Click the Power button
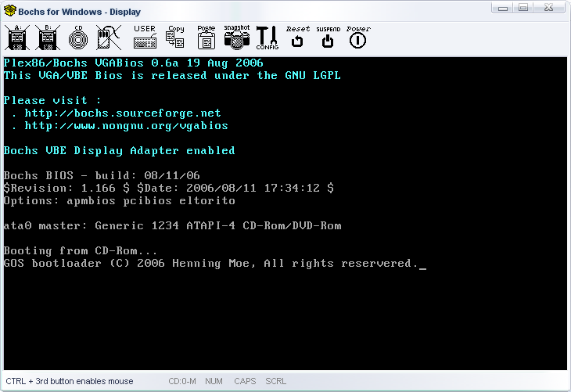This screenshot has width=571, height=392. tap(358, 37)
